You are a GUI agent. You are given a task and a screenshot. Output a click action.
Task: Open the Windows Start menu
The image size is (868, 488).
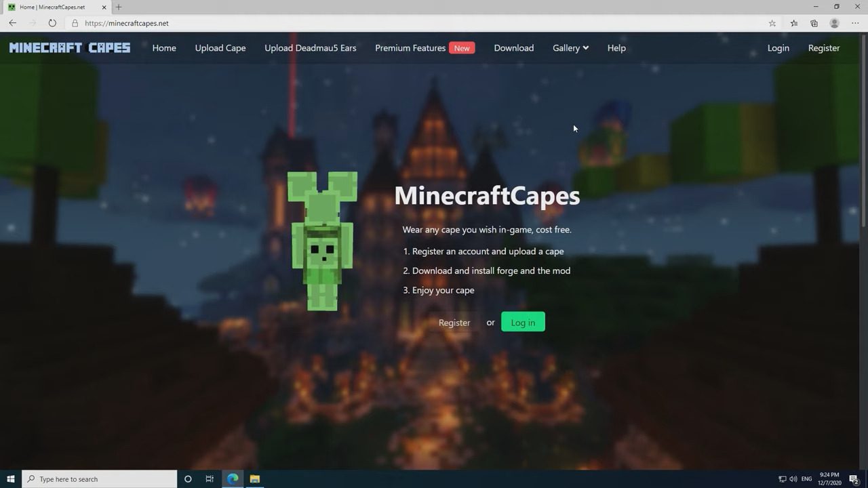coord(10,479)
